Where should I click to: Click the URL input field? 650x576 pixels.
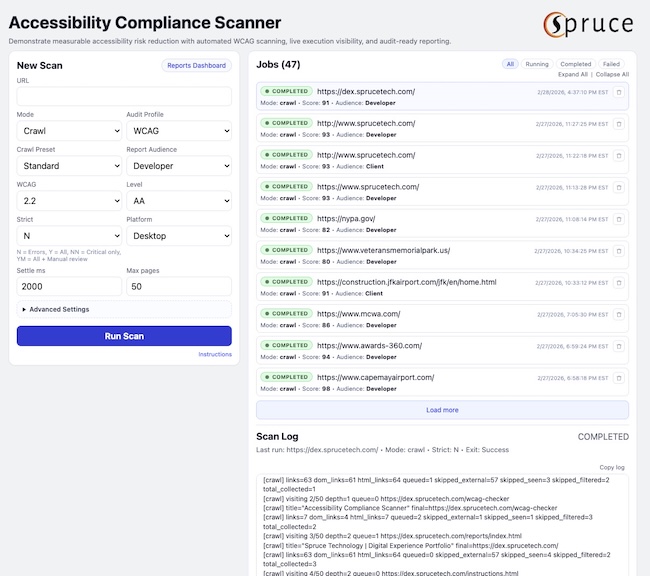[x=124, y=97]
